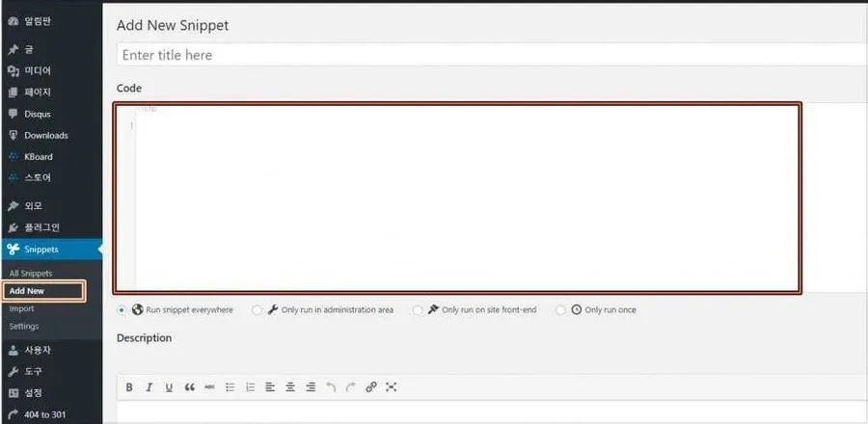Open the snippets Import page

point(21,308)
